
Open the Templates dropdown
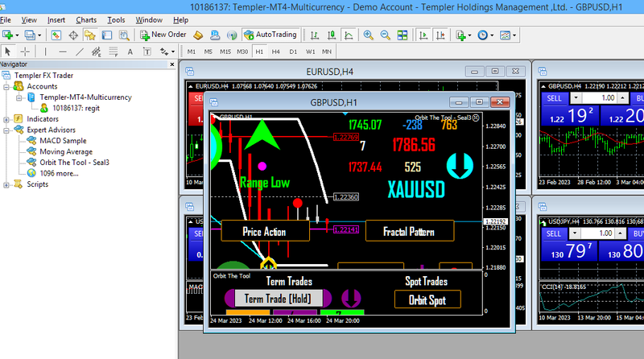[508, 35]
